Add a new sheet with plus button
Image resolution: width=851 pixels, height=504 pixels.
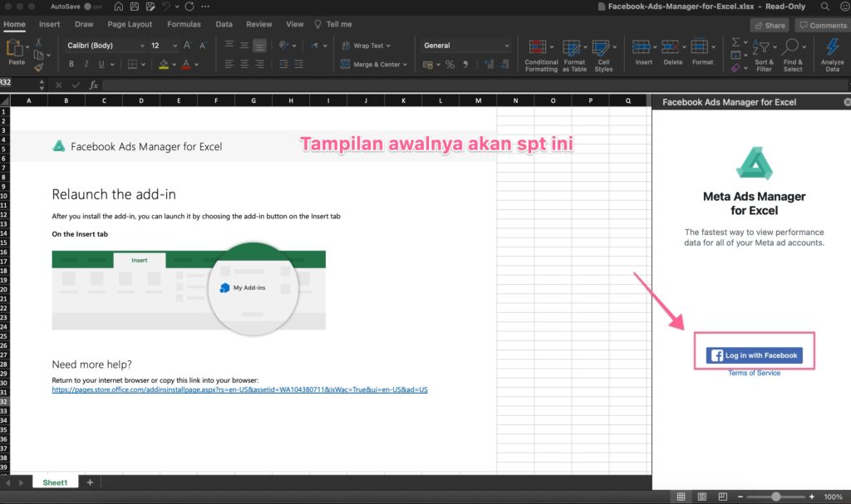(90, 482)
